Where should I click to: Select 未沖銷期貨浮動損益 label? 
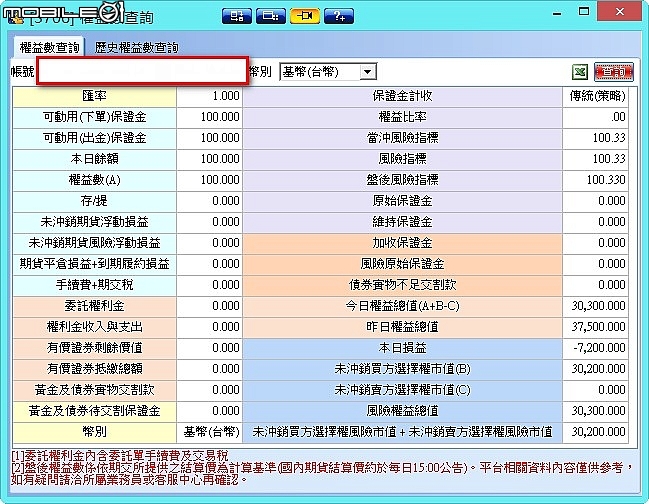(x=95, y=222)
